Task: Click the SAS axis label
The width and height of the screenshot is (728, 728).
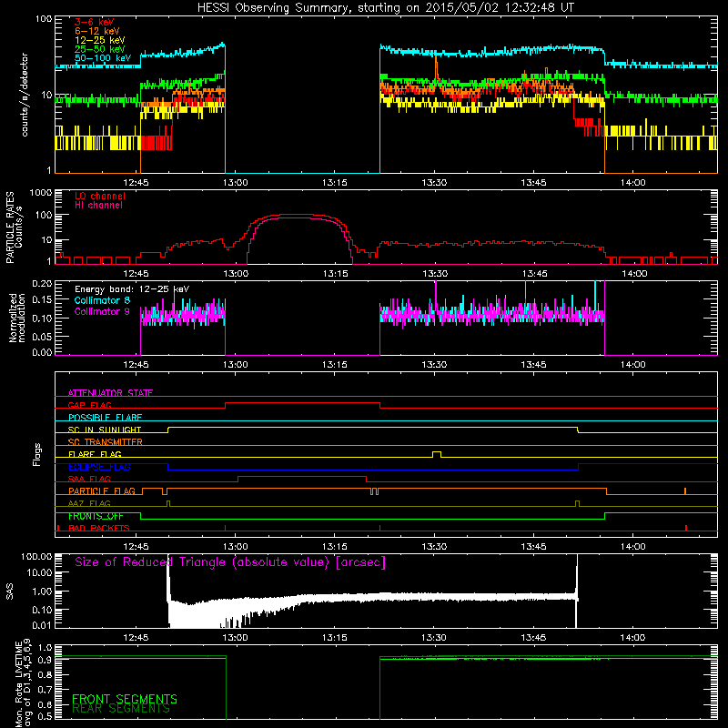Action: 10,591
